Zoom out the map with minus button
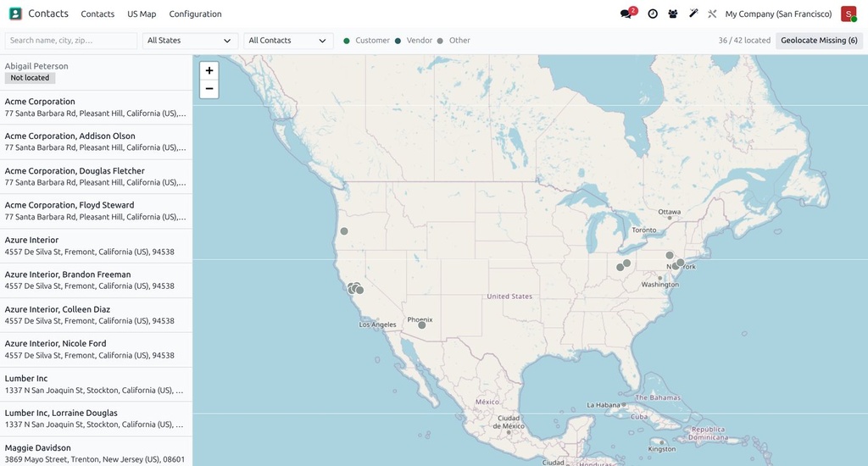 [209, 89]
